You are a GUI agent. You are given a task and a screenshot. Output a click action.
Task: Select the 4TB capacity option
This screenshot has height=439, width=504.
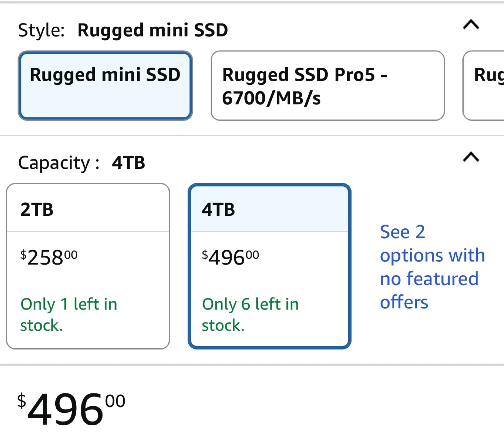pyautogui.click(x=269, y=266)
